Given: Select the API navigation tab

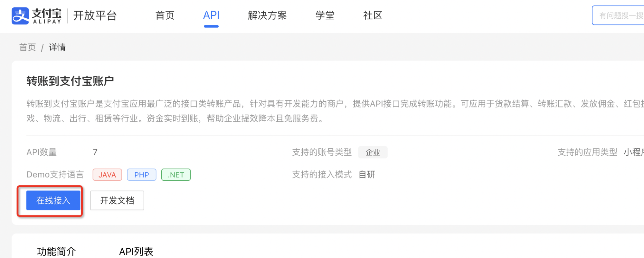Looking at the screenshot, I should pos(211,15).
